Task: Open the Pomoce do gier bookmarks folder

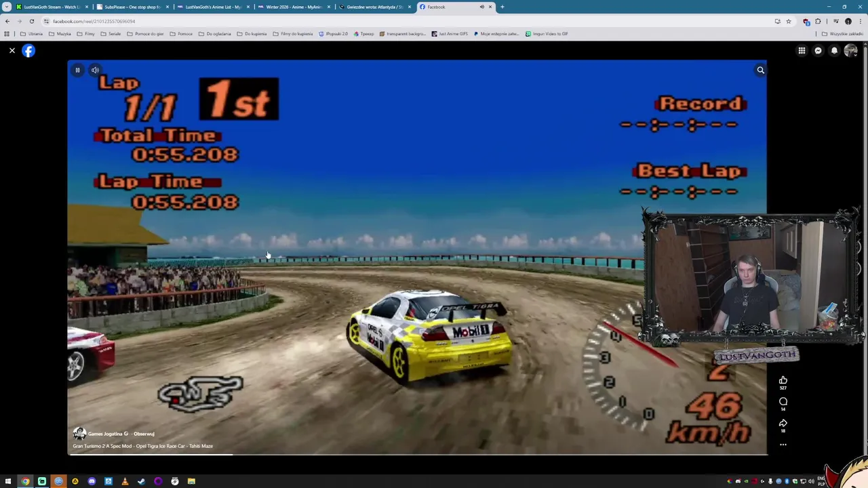Action: coord(145,34)
